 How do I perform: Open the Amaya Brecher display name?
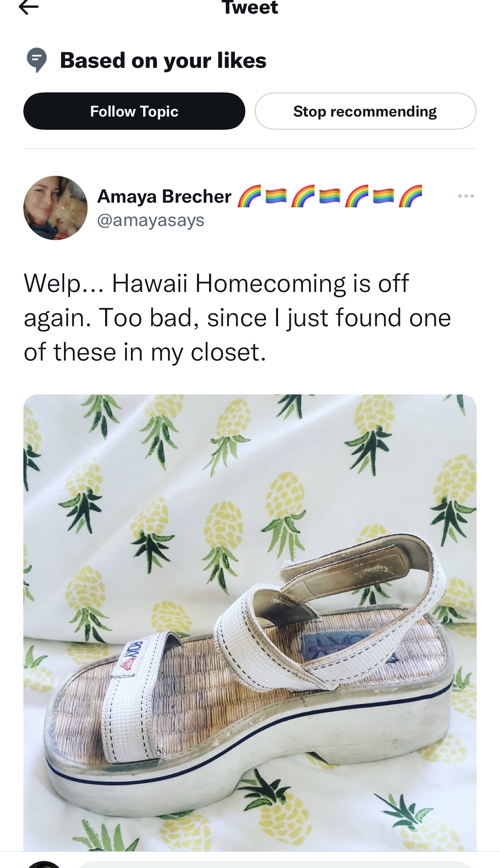pyautogui.click(x=164, y=196)
